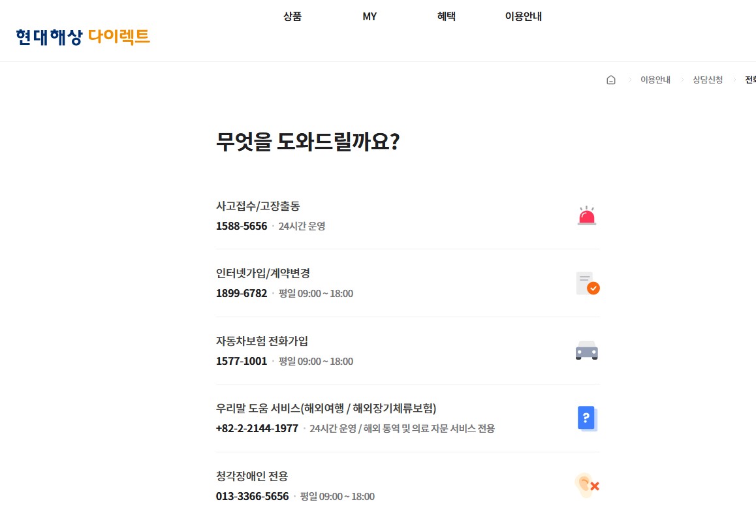Open the 상품 menu
756x532 pixels.
point(292,16)
